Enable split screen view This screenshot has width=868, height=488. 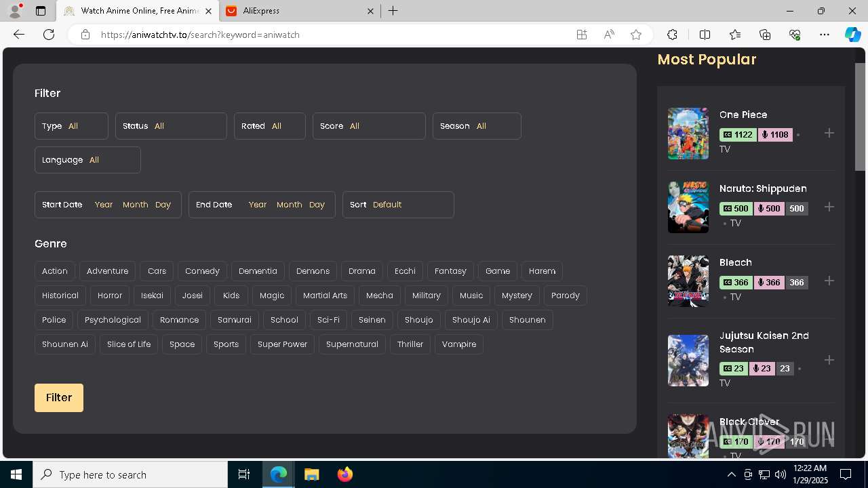tap(705, 35)
